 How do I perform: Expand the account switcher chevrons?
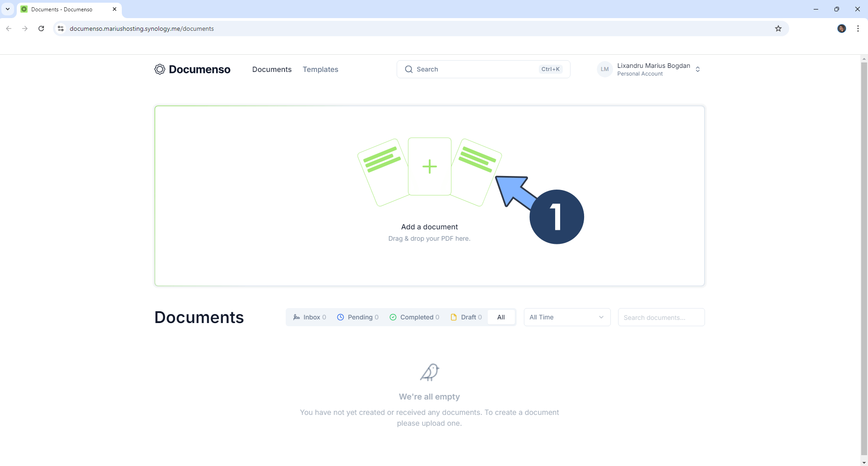click(698, 69)
